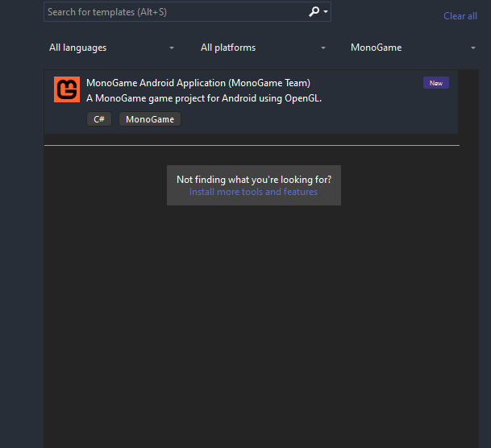Image resolution: width=491 pixels, height=448 pixels.
Task: Click the orange MonoGame logo icon
Action: (x=67, y=89)
